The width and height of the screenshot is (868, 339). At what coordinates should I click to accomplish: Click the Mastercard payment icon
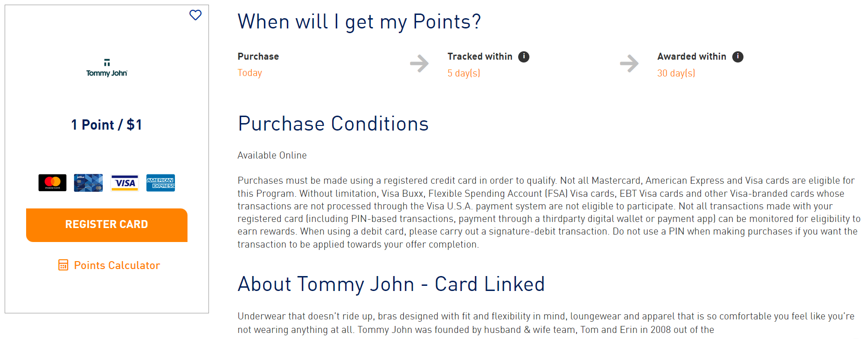(x=52, y=182)
